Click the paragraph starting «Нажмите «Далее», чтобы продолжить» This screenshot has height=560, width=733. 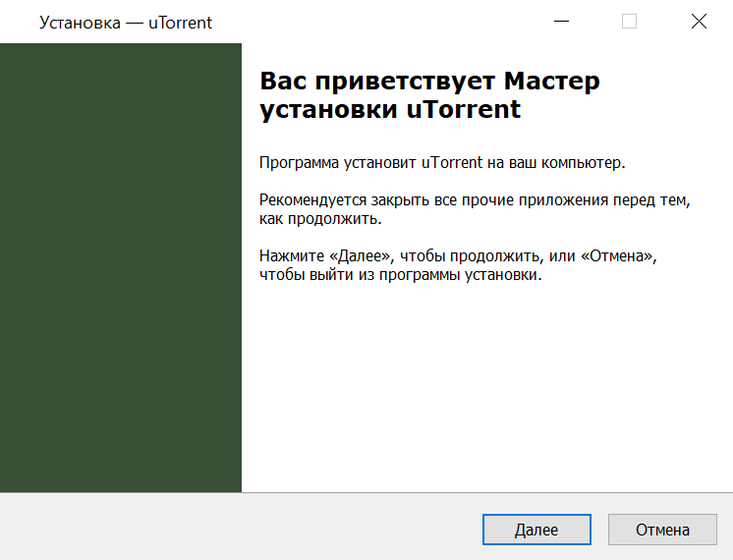pyautogui.click(x=458, y=265)
